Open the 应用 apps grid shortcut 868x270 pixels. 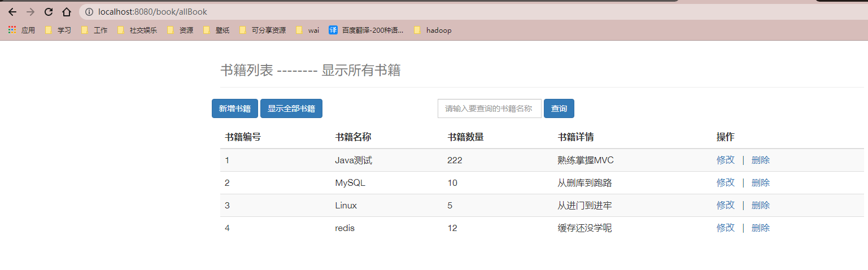tap(21, 31)
